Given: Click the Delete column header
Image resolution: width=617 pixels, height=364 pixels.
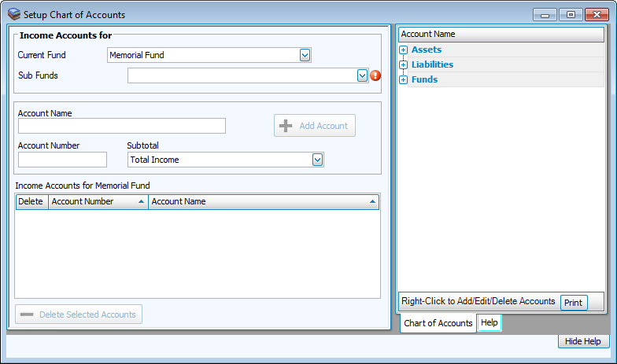Looking at the screenshot, I should [x=31, y=202].
